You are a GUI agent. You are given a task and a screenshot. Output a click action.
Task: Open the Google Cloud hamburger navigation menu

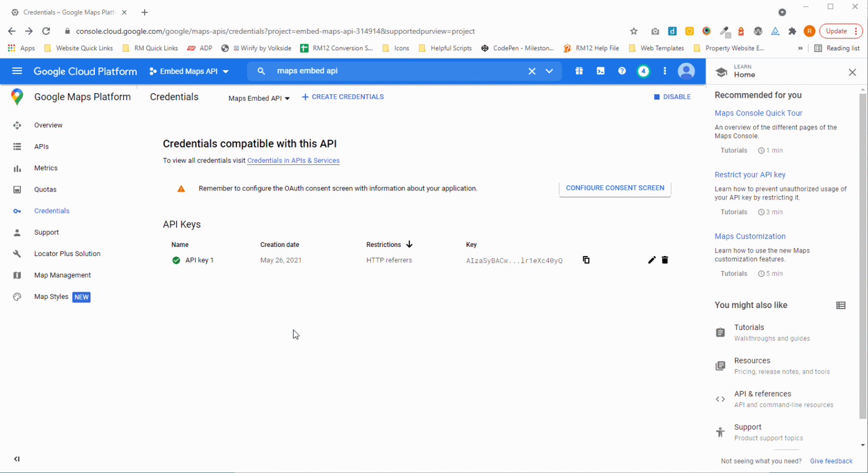pyautogui.click(x=17, y=71)
